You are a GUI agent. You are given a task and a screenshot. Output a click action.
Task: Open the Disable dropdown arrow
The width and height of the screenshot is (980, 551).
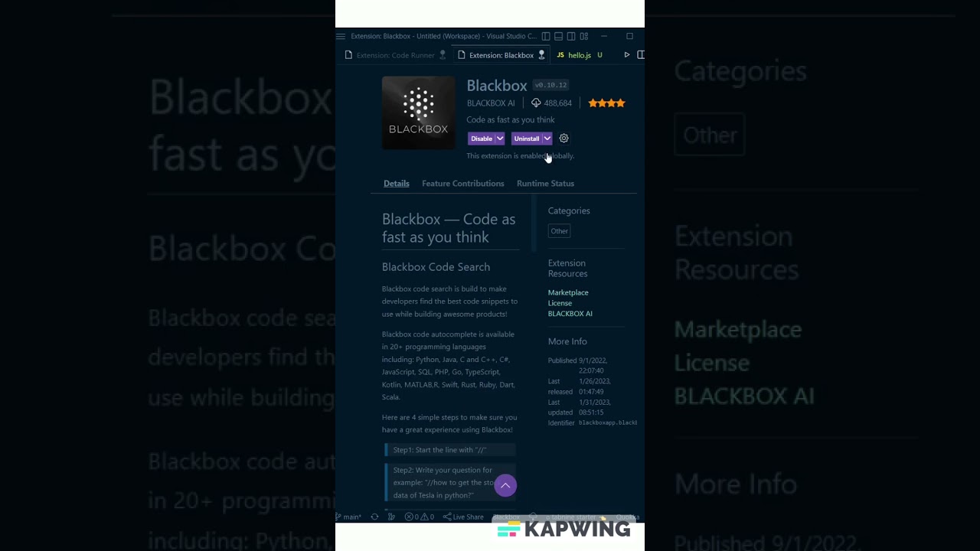[500, 139]
